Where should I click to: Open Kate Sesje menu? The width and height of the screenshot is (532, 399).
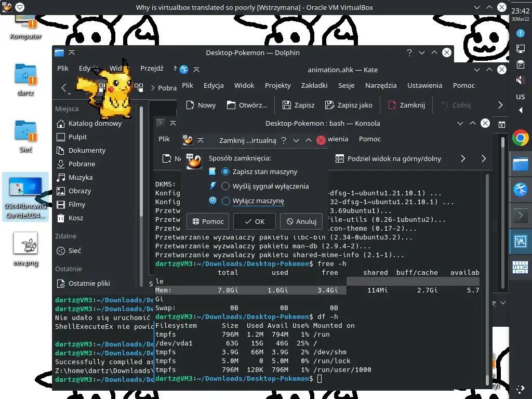(346, 86)
